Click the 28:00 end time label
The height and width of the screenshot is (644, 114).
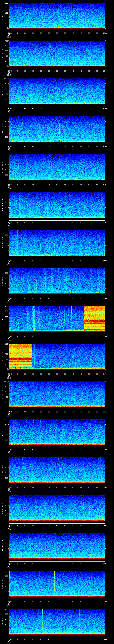105,525
